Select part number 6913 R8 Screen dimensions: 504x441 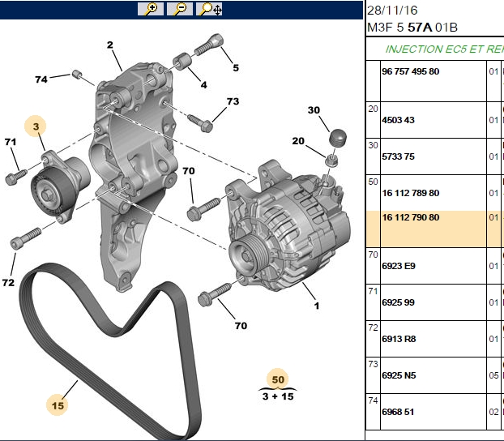point(399,339)
